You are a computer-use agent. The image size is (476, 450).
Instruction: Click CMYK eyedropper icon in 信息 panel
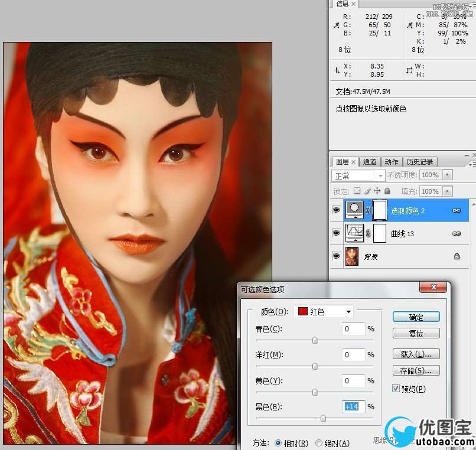409,25
